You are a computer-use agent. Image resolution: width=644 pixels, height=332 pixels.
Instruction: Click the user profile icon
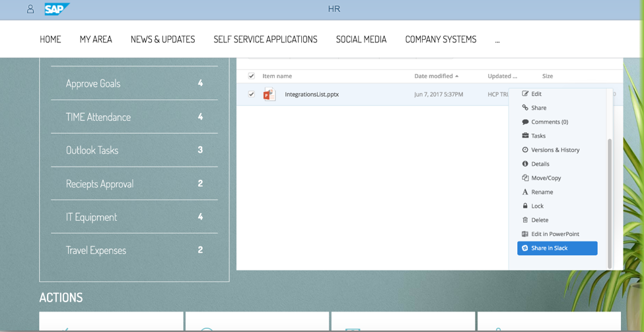[x=30, y=9]
